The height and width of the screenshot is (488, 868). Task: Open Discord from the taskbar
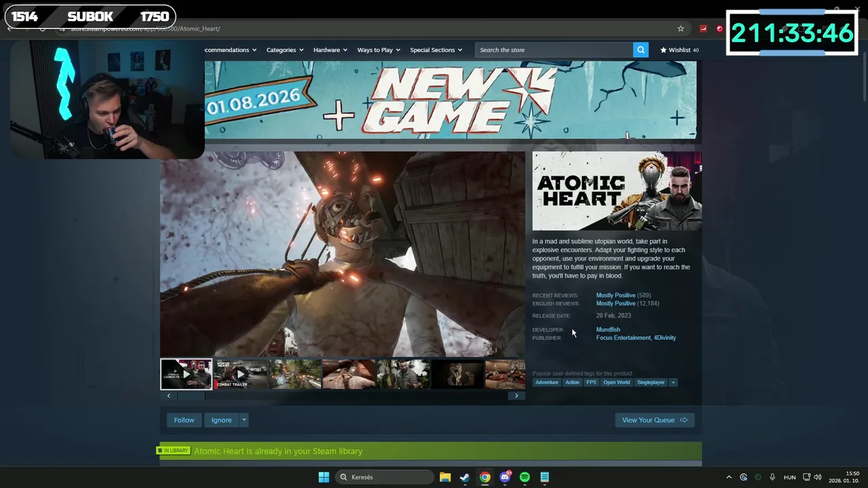click(505, 477)
